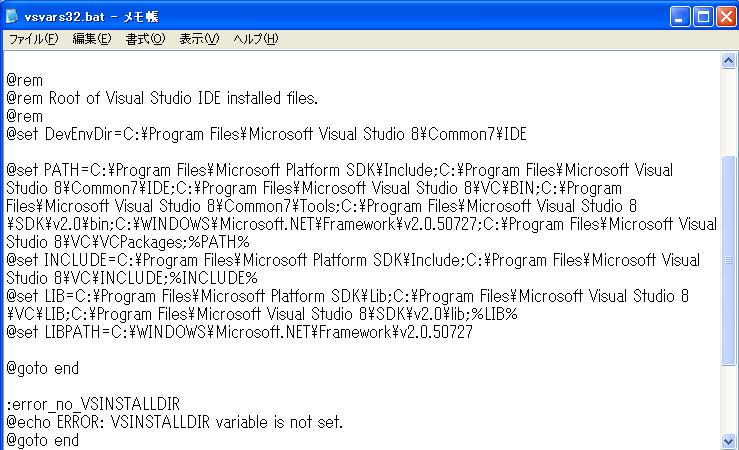Minimize the Notepad window
This screenshot has width=739, height=450.
pos(680,17)
